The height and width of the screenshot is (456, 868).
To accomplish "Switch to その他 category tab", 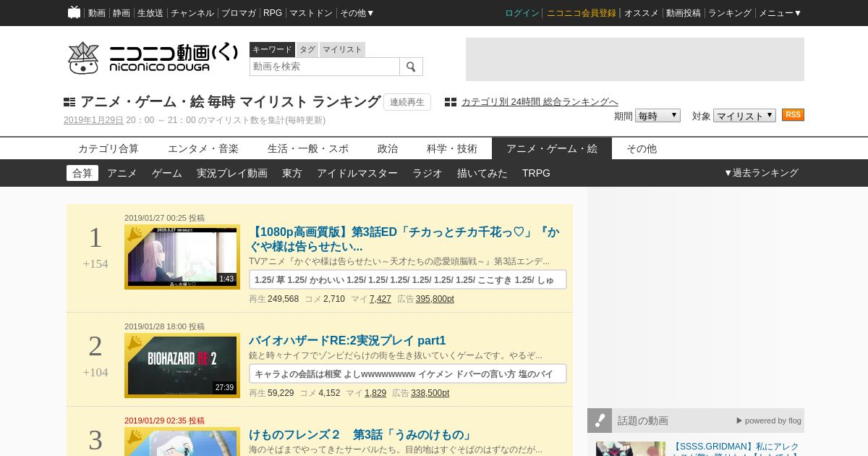I will tap(642, 148).
